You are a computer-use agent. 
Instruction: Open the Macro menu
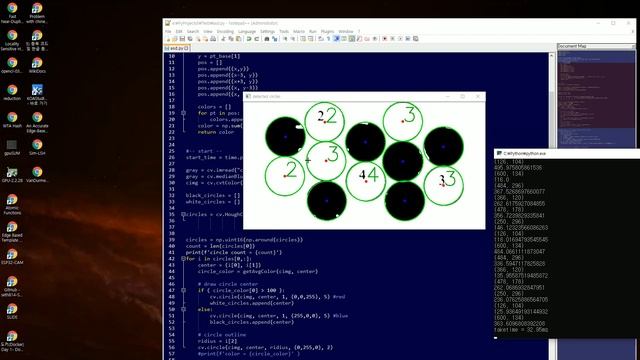pos(299,31)
